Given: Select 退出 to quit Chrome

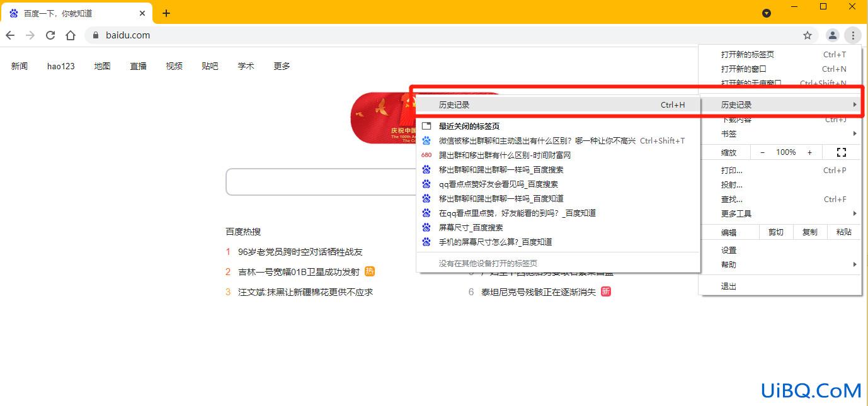Looking at the screenshot, I should point(780,286).
